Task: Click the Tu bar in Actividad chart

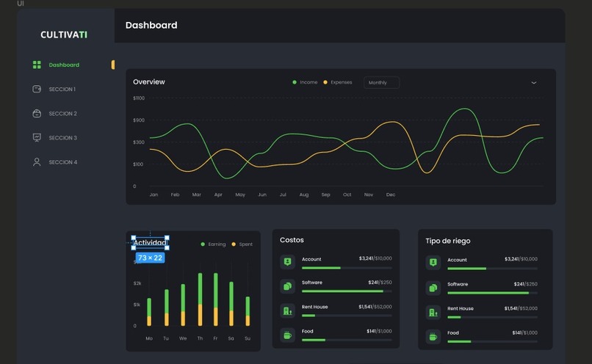Action: point(167,307)
